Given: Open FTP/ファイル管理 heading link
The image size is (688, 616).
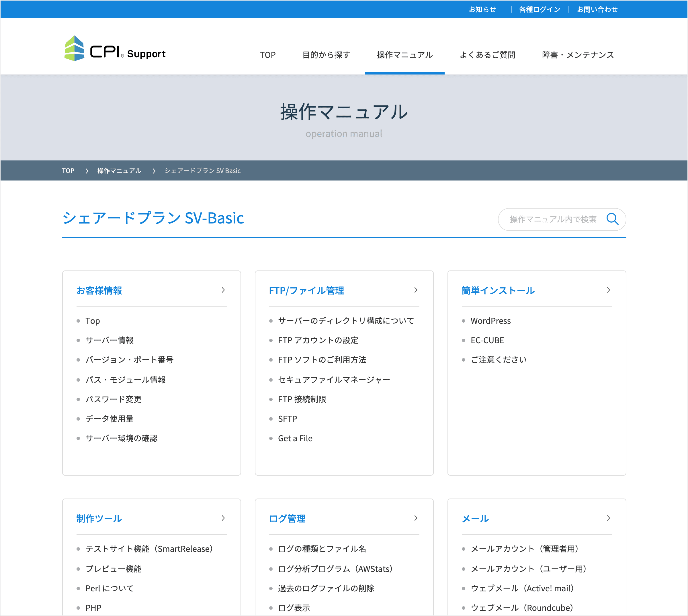Looking at the screenshot, I should coord(306,291).
